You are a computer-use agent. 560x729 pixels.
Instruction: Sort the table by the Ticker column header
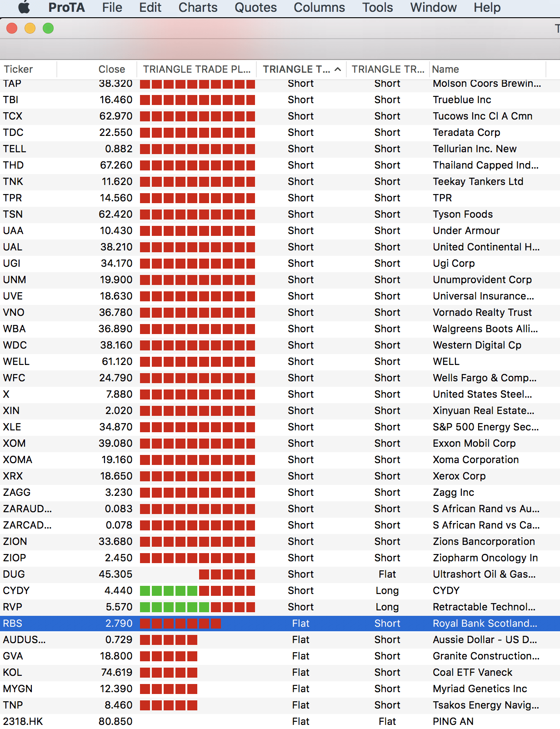point(18,69)
